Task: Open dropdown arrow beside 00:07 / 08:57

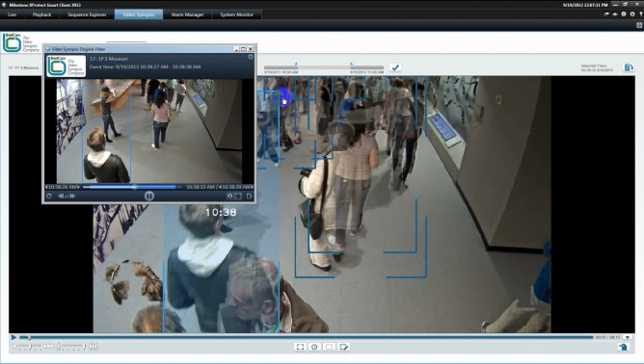Action: coord(628,337)
